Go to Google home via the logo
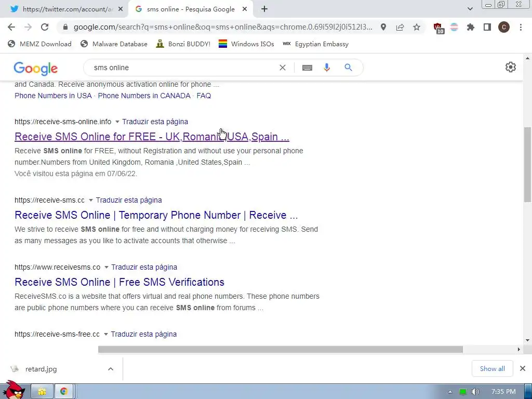The width and height of the screenshot is (532, 399). [36, 69]
